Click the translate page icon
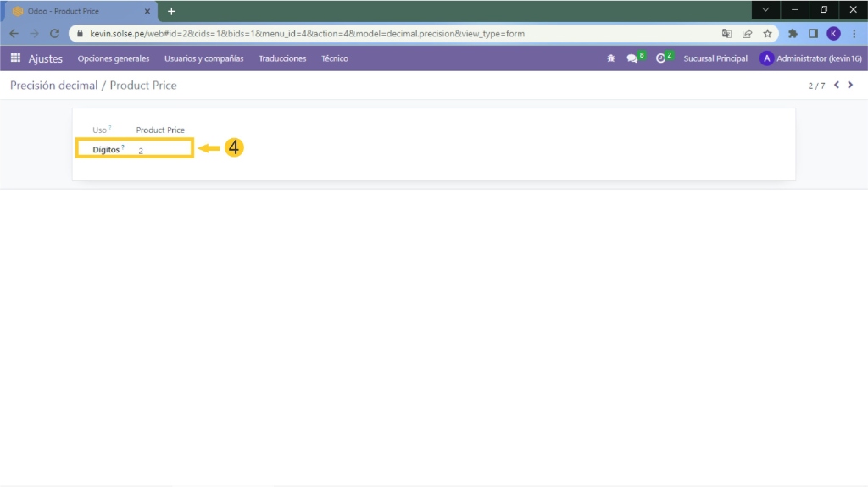 pyautogui.click(x=726, y=34)
